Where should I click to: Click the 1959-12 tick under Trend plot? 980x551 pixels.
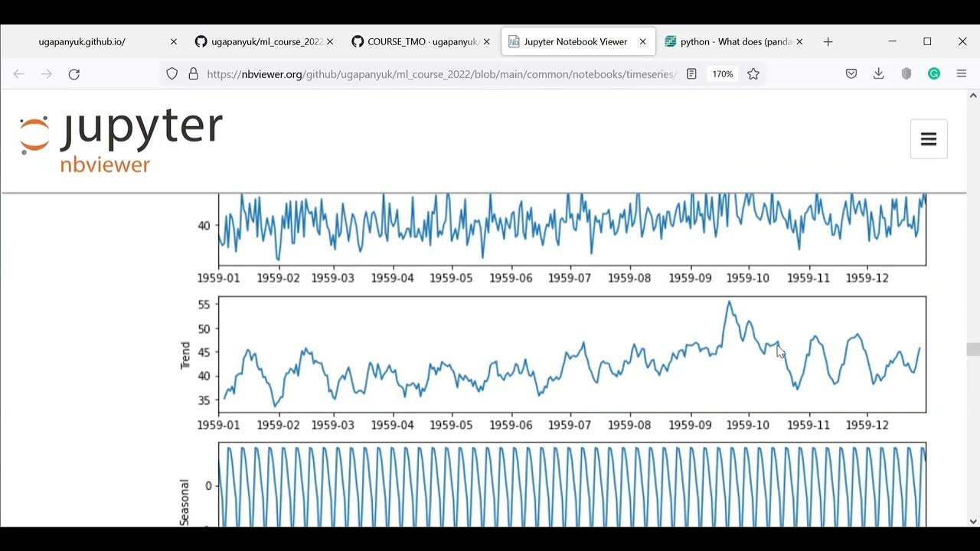pos(867,425)
